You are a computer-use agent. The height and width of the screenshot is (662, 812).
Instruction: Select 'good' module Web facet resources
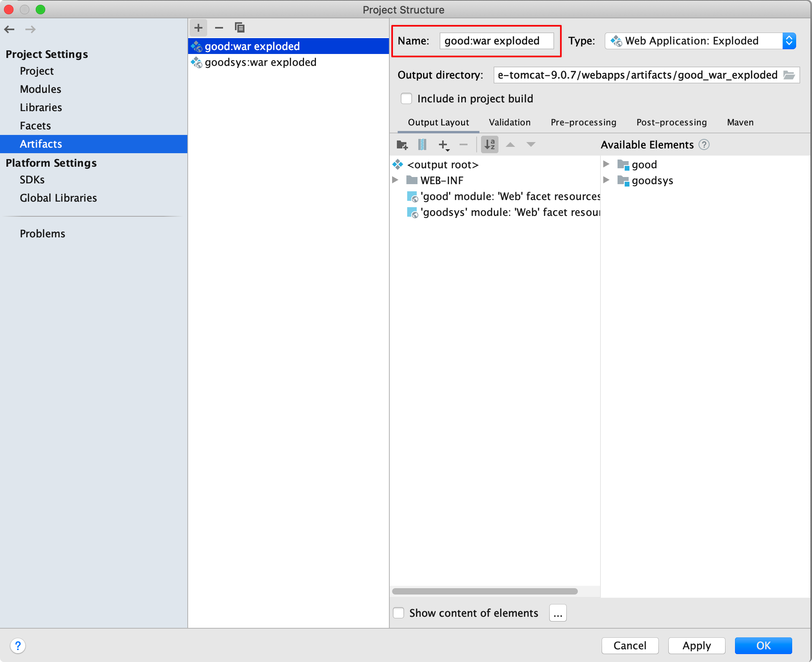pos(510,196)
